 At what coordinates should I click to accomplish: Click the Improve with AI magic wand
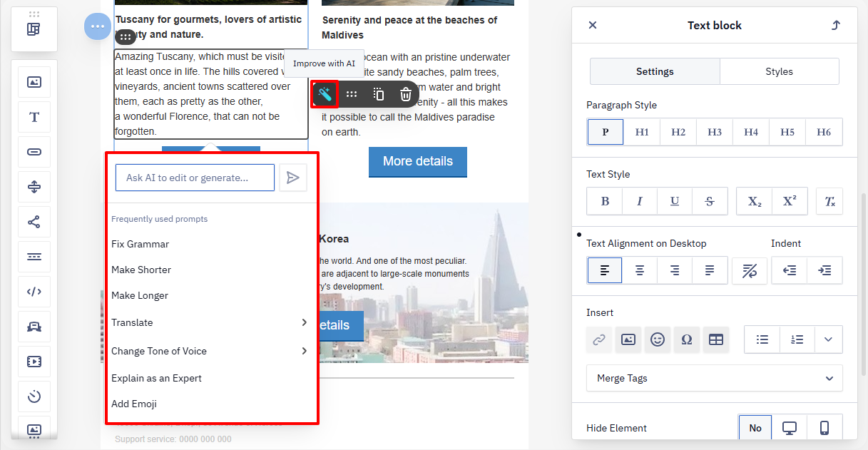(x=325, y=94)
